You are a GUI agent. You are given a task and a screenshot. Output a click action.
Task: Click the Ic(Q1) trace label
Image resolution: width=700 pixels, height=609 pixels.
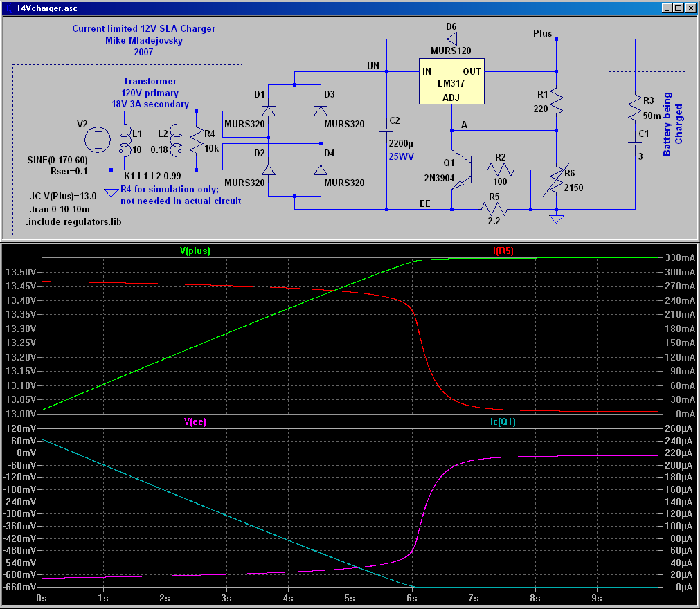pyautogui.click(x=503, y=421)
